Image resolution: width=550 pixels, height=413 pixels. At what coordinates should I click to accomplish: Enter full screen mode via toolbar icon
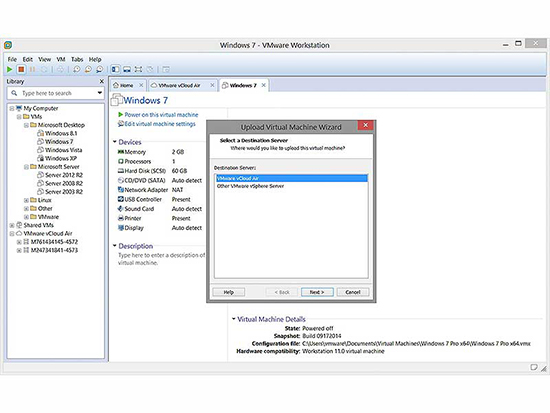(138, 69)
